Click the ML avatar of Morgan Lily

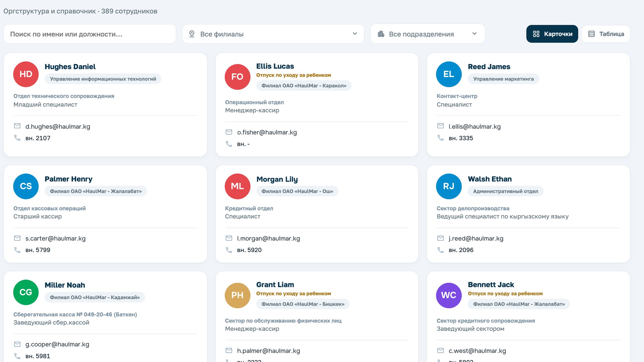pos(237,186)
